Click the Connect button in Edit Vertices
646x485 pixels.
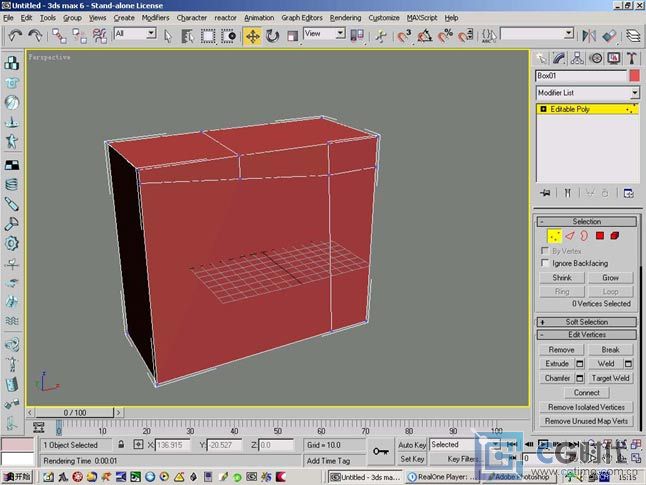point(587,392)
